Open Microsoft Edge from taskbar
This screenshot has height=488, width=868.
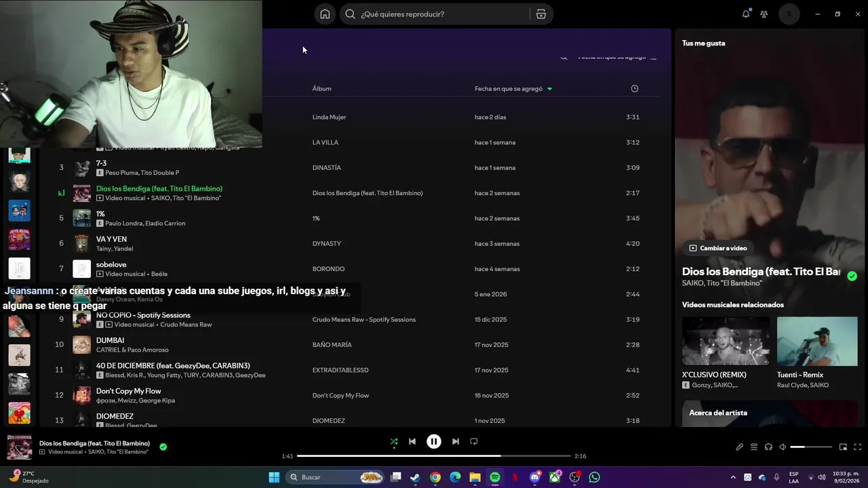(x=455, y=477)
